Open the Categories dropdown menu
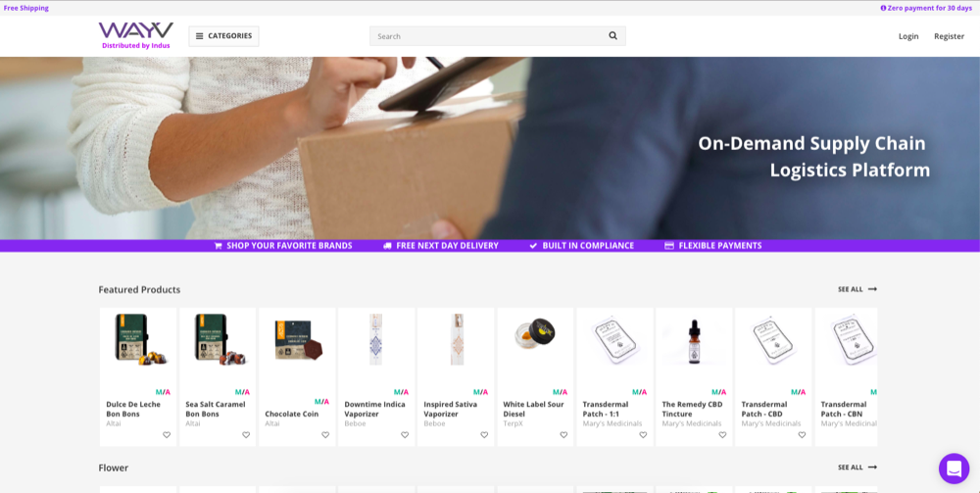This screenshot has height=493, width=980. coord(223,36)
